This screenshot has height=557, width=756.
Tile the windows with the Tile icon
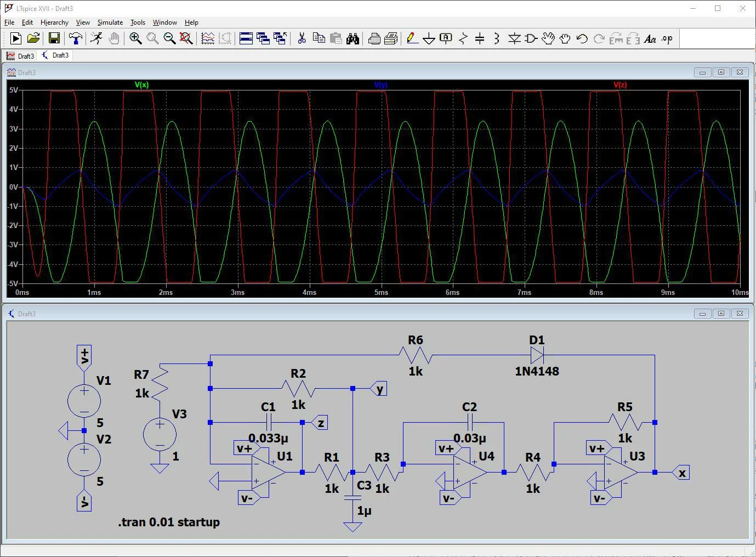point(246,38)
